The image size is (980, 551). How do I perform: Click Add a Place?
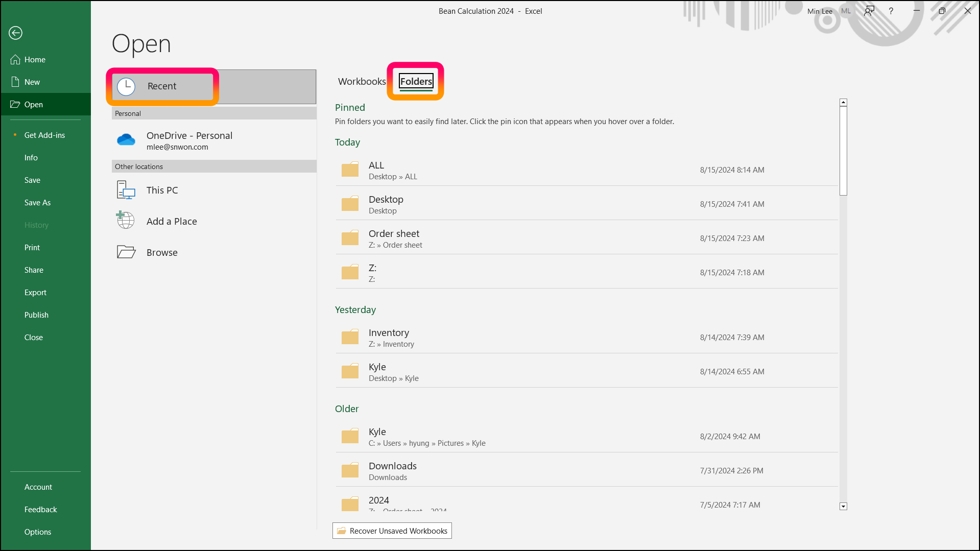[x=214, y=221]
